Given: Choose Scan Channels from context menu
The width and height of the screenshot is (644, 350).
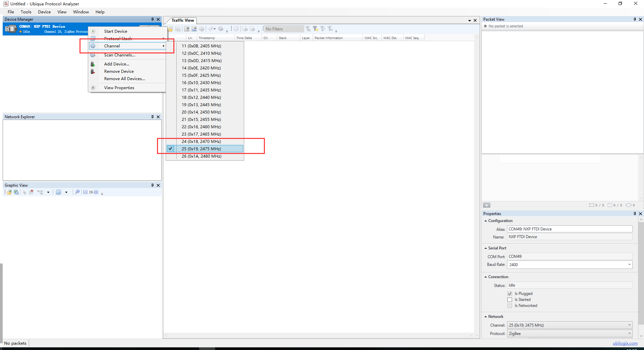Looking at the screenshot, I should pyautogui.click(x=120, y=55).
